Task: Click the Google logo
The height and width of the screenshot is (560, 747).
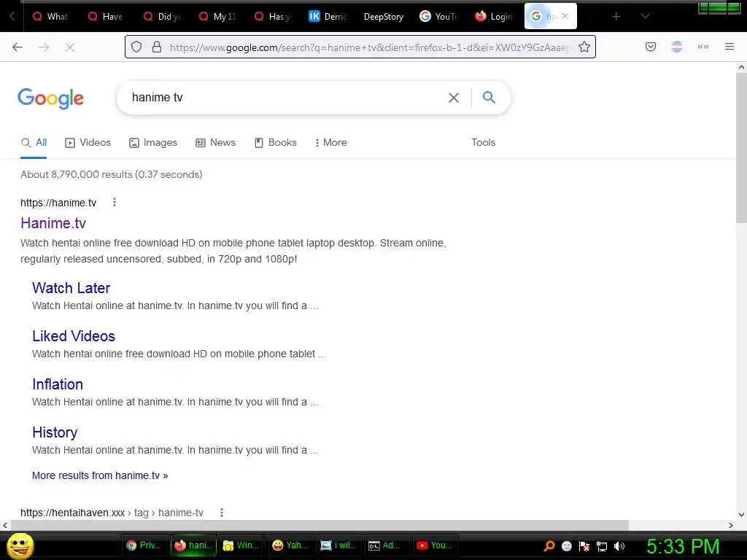Action: tap(51, 98)
